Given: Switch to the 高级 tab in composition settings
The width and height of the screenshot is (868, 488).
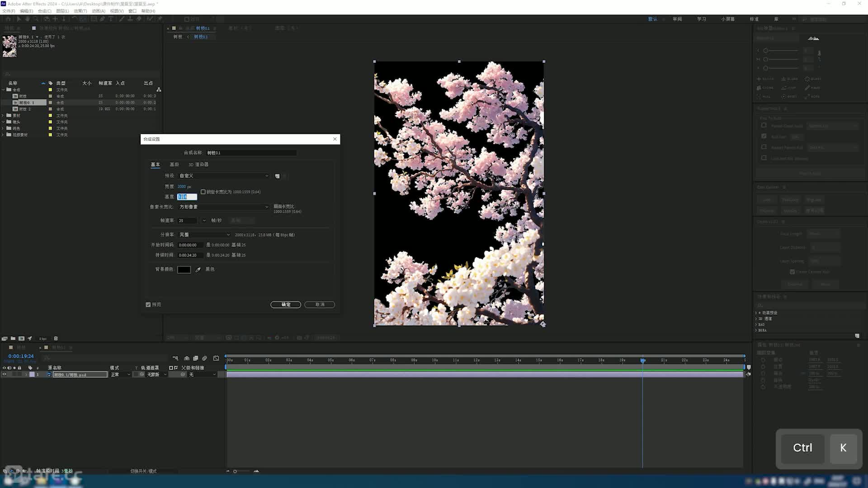Looking at the screenshot, I should pyautogui.click(x=174, y=164).
